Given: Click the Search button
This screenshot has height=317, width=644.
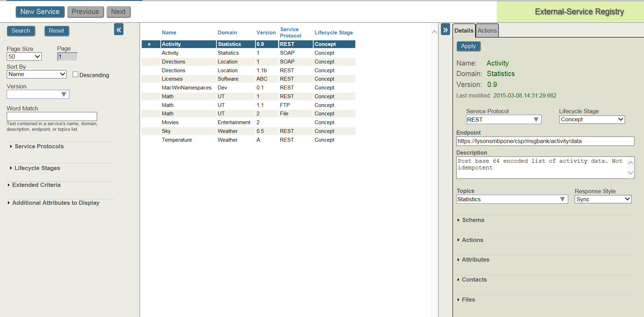Looking at the screenshot, I should pos(21,31).
